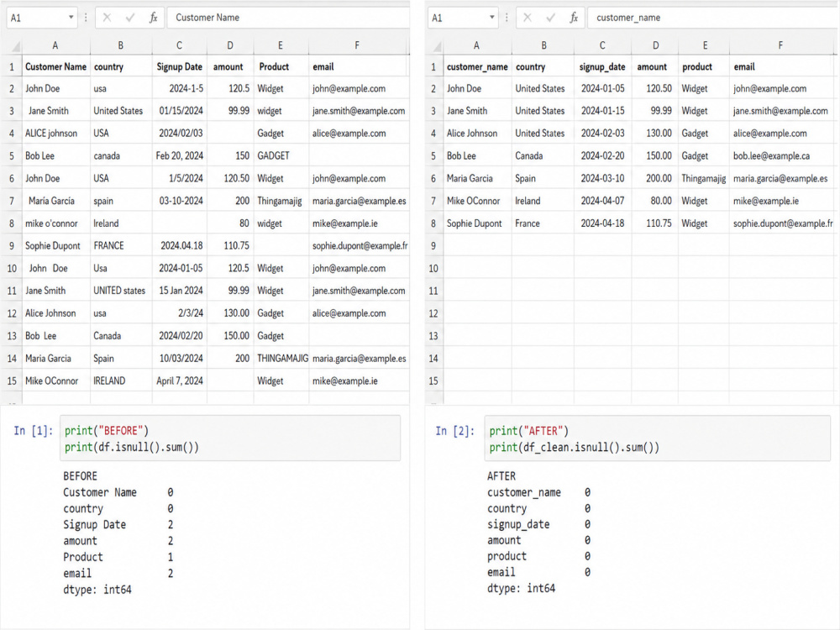The height and width of the screenshot is (630, 840).
Task: Select cell with '110.75' in left sheet
Action: click(x=230, y=246)
